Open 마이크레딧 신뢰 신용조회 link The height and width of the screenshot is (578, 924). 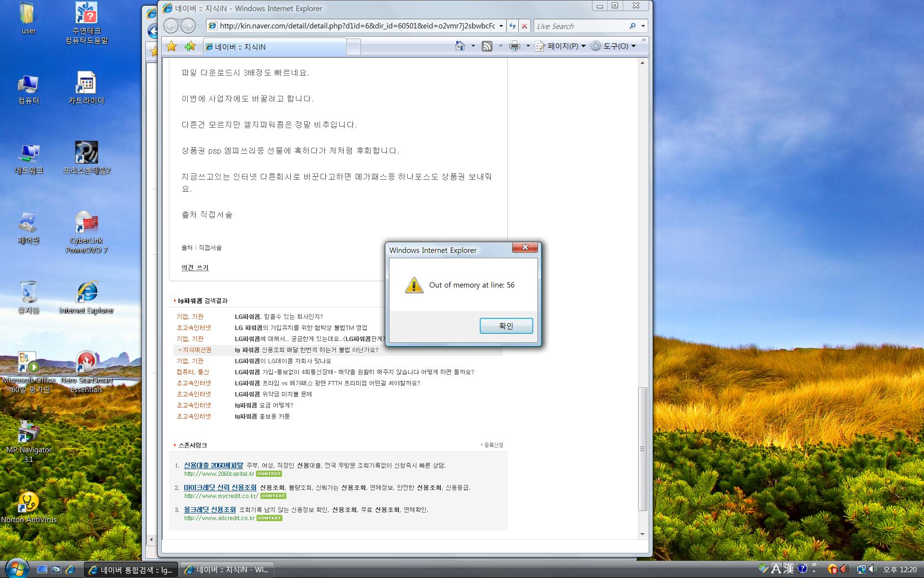[220, 487]
